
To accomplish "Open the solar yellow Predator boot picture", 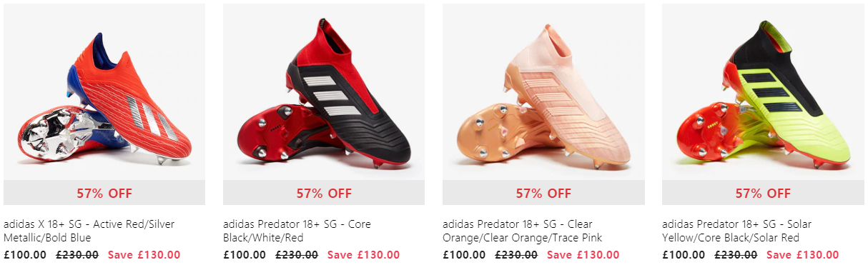I will [763, 92].
